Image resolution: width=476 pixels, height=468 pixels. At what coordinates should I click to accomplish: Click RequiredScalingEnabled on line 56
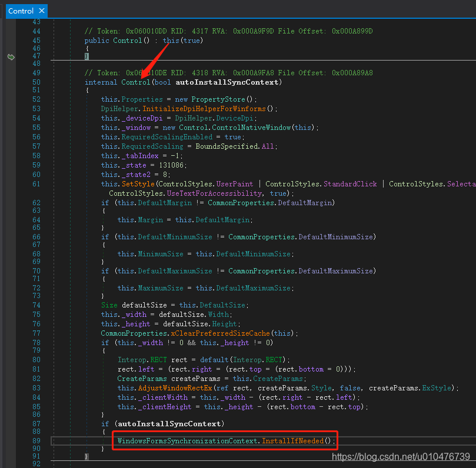click(167, 137)
